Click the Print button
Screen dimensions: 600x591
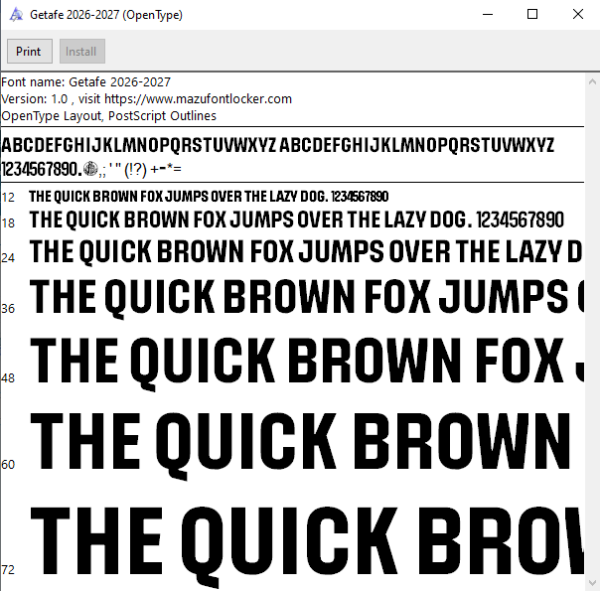(x=30, y=51)
